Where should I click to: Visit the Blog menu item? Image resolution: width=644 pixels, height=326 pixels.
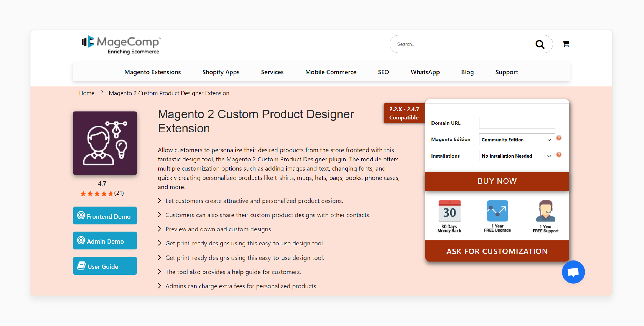click(467, 72)
